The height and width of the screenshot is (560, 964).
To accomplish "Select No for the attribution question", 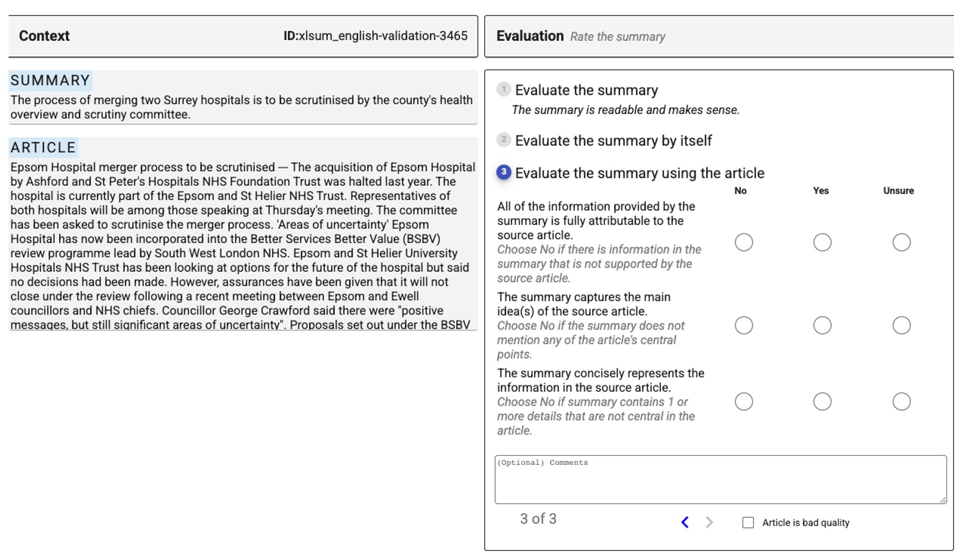I will [x=743, y=242].
